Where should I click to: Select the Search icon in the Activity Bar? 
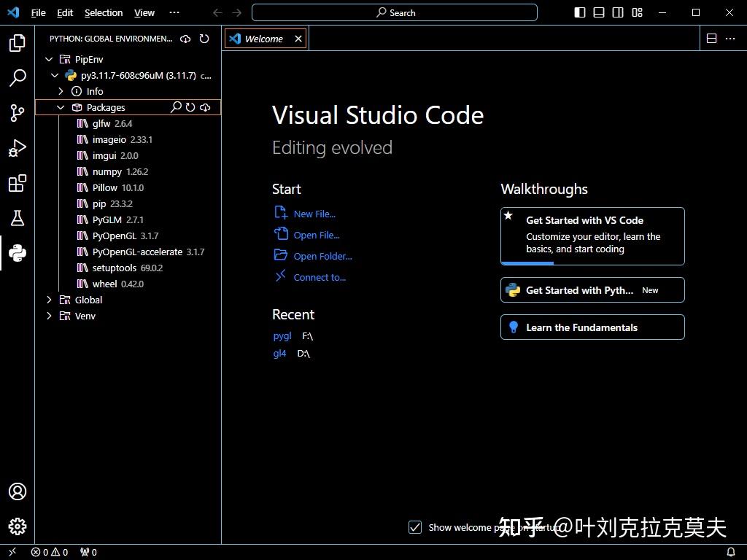click(18, 78)
